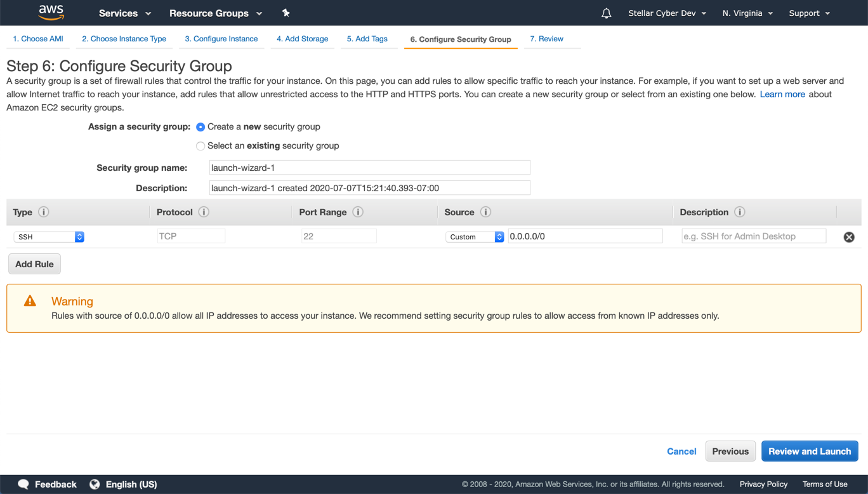Click the info icon beside Protocol
The width and height of the screenshot is (868, 494).
tap(204, 212)
